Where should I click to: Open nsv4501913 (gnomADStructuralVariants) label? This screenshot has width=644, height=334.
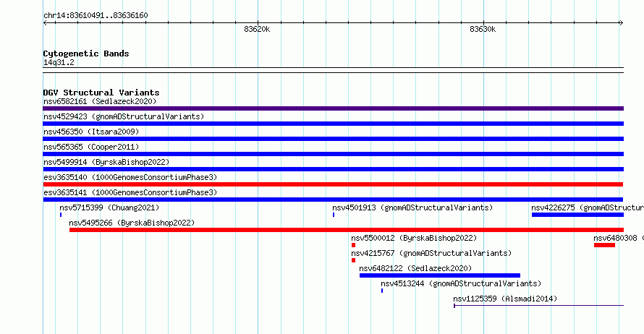click(412, 207)
